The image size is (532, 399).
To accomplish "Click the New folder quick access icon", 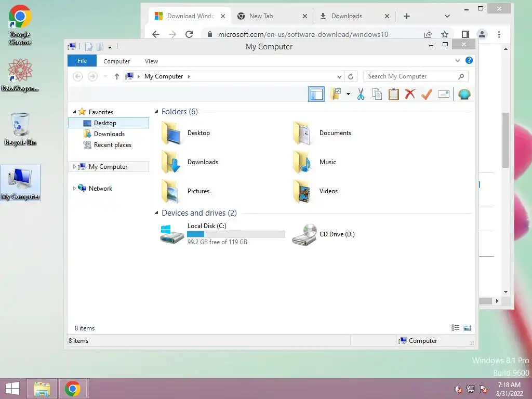I will click(100, 46).
